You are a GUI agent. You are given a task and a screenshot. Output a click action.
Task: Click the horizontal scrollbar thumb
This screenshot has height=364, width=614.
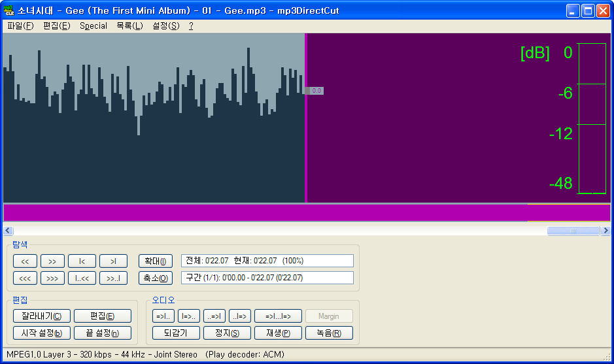click(573, 231)
